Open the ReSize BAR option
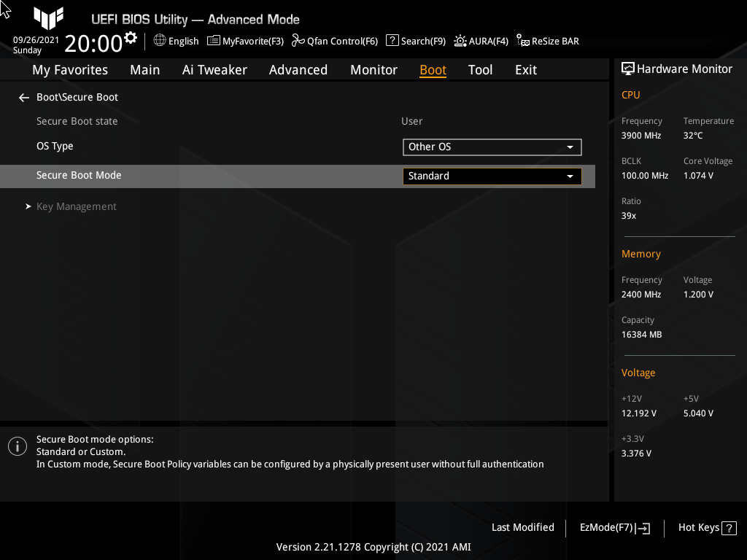This screenshot has height=560, width=747. pos(547,41)
